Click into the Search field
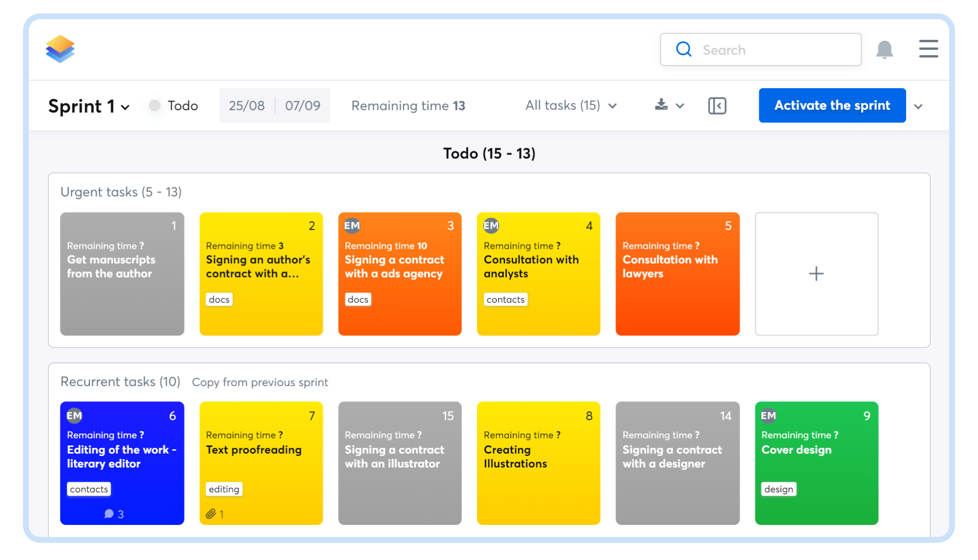This screenshot has height=560, width=978. (x=761, y=49)
